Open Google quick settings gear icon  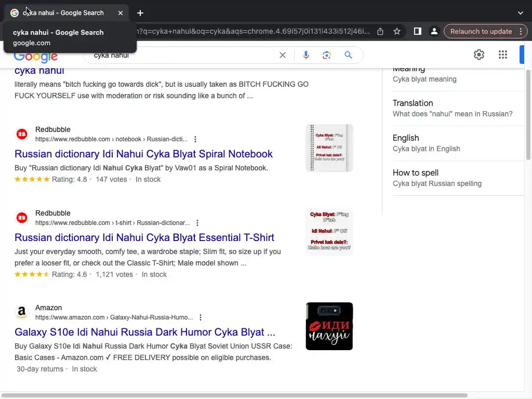[x=478, y=55]
